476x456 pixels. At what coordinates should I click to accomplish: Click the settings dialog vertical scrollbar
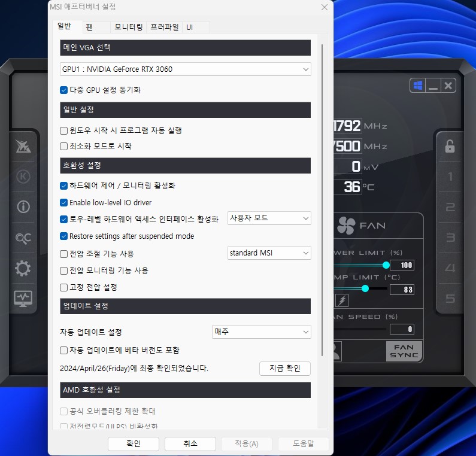click(x=322, y=200)
